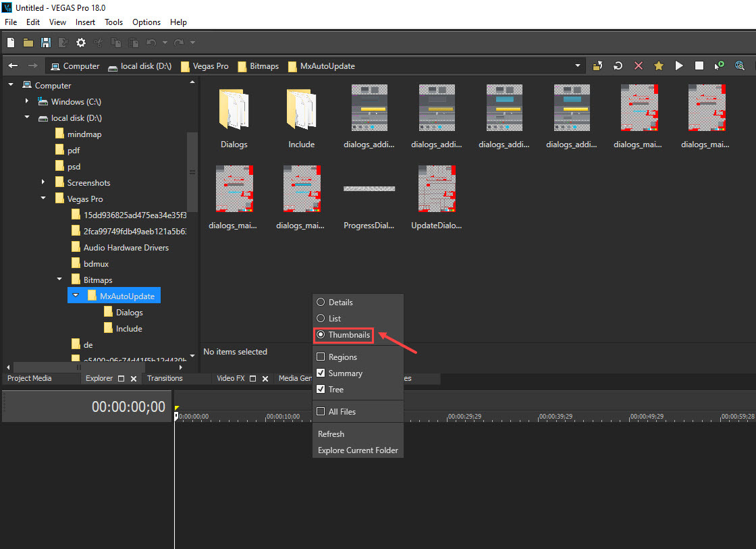Expand the Windows (C:) drive node
The image size is (756, 549).
tap(26, 101)
